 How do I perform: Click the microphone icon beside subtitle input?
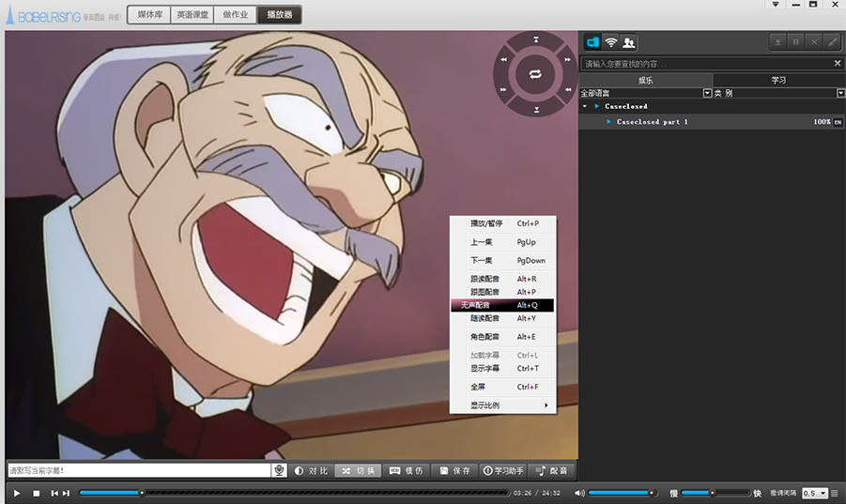[279, 470]
